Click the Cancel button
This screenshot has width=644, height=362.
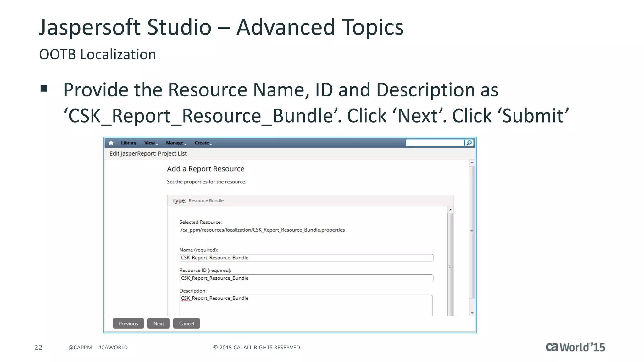(x=186, y=323)
